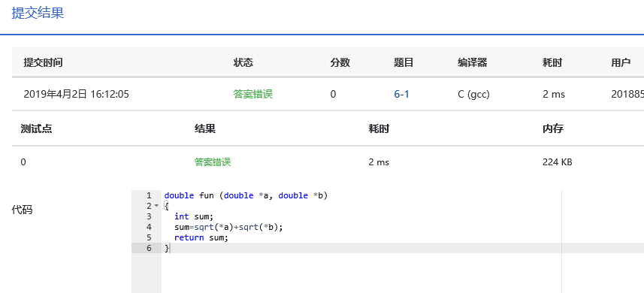Select line number 1 in the code gutter
This screenshot has height=293, width=644.
[x=149, y=195]
